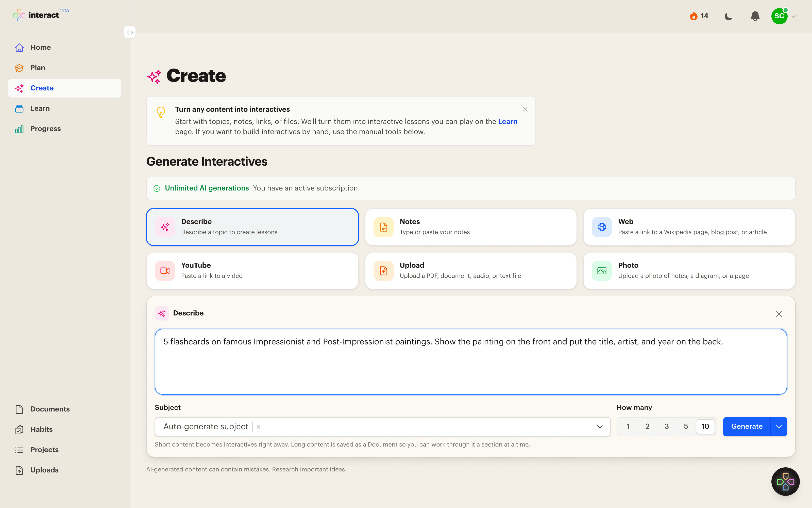The width and height of the screenshot is (812, 508).
Task: Select Create in the sidebar
Action: pos(65,88)
